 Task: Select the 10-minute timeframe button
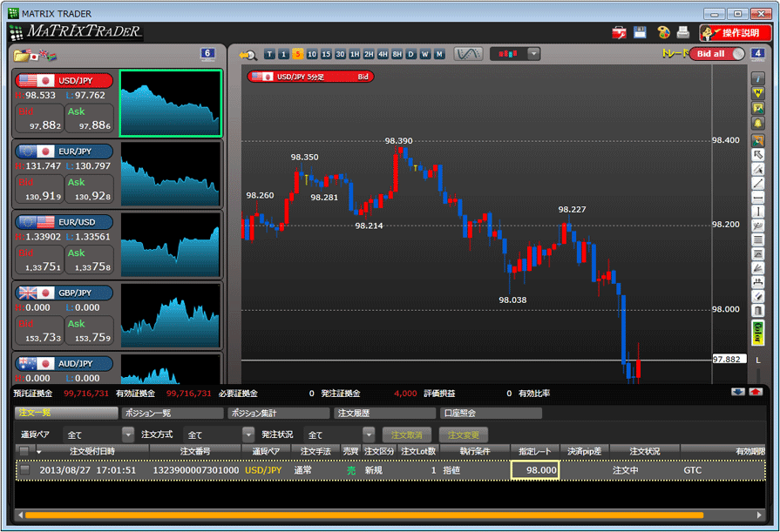pos(311,54)
